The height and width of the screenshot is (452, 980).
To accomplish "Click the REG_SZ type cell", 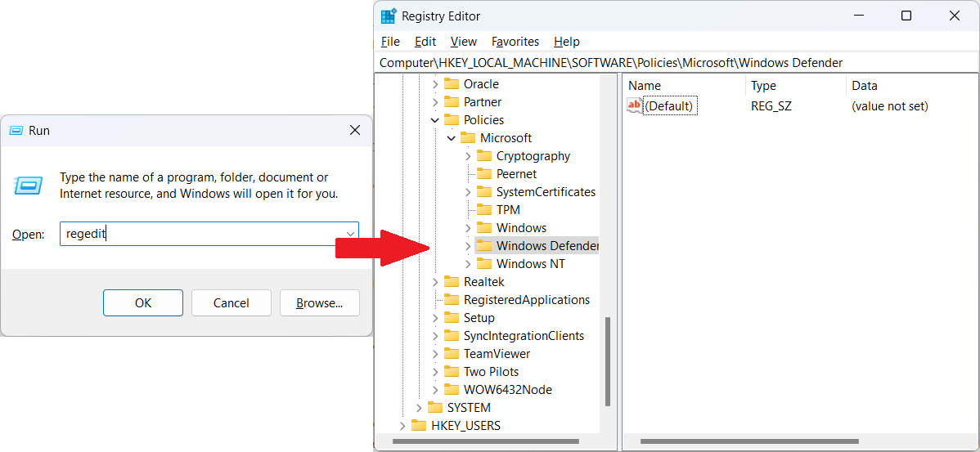I will [x=771, y=106].
